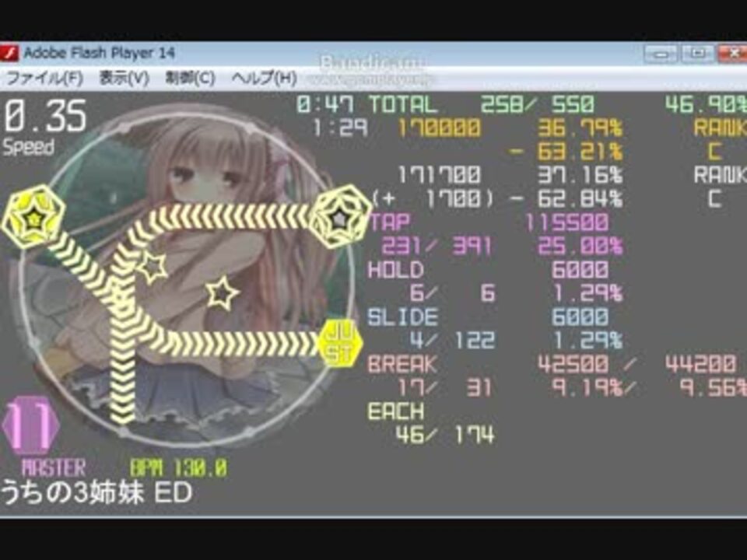Click the EACH label
This screenshot has height=560, width=747.
pos(396,411)
